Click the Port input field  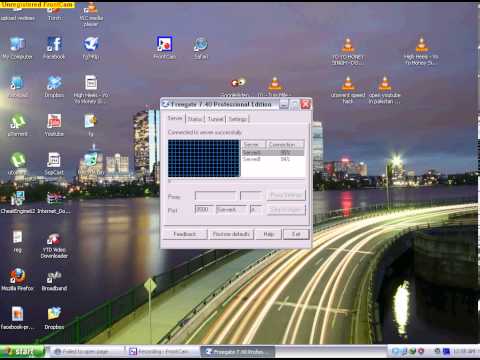(x=204, y=210)
